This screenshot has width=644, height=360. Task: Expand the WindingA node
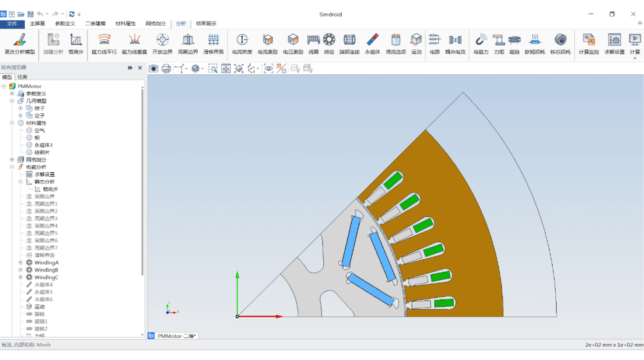pyautogui.click(x=21, y=262)
